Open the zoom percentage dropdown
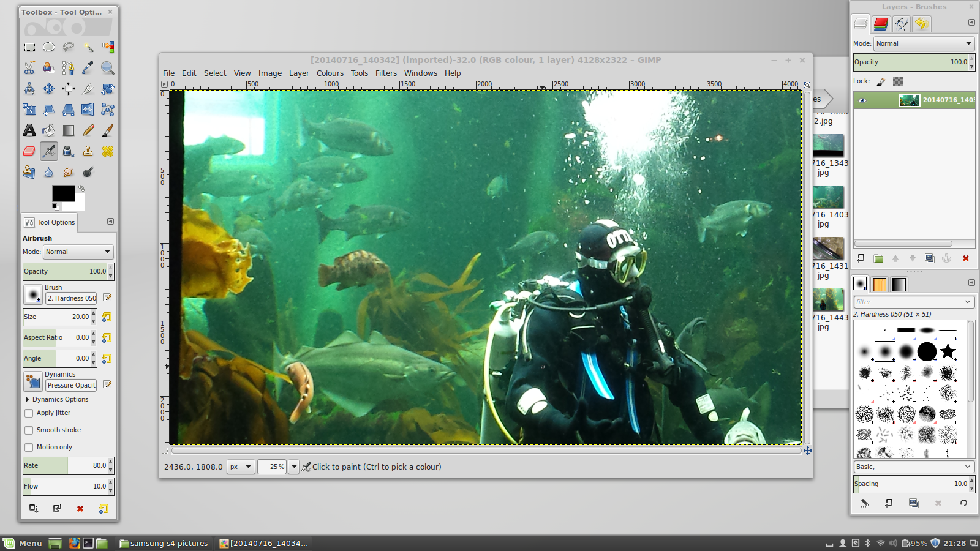This screenshot has width=980, height=551. coord(294,467)
